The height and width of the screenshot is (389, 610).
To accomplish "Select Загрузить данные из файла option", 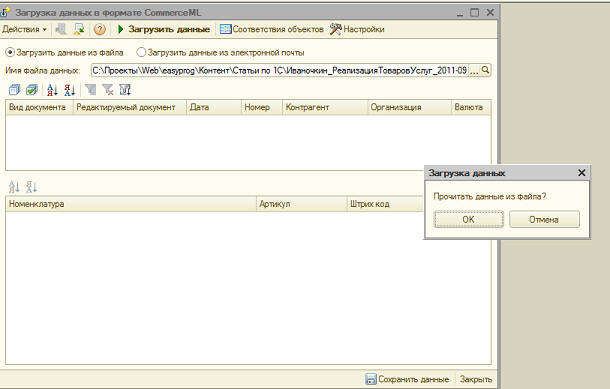I will pos(64,52).
